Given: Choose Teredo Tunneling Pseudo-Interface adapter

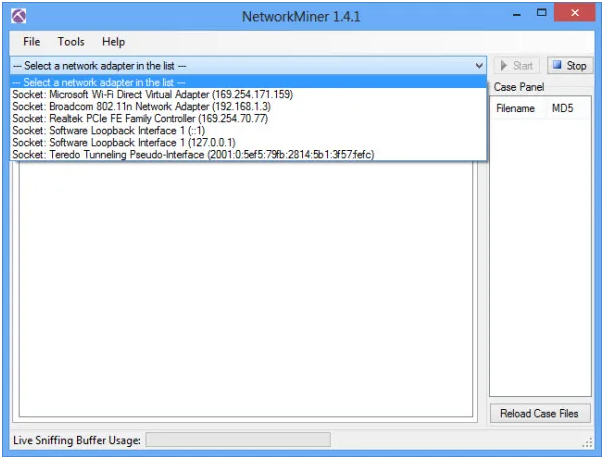Looking at the screenshot, I should click(x=193, y=154).
